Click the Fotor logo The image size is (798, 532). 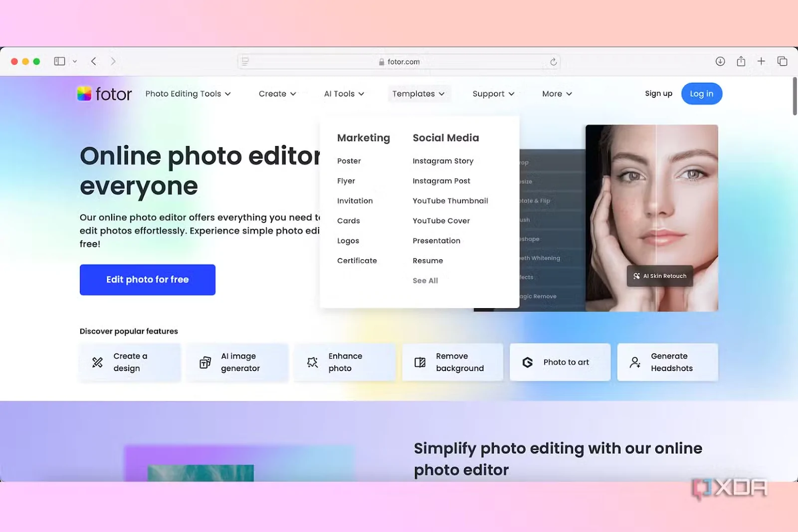tap(104, 93)
